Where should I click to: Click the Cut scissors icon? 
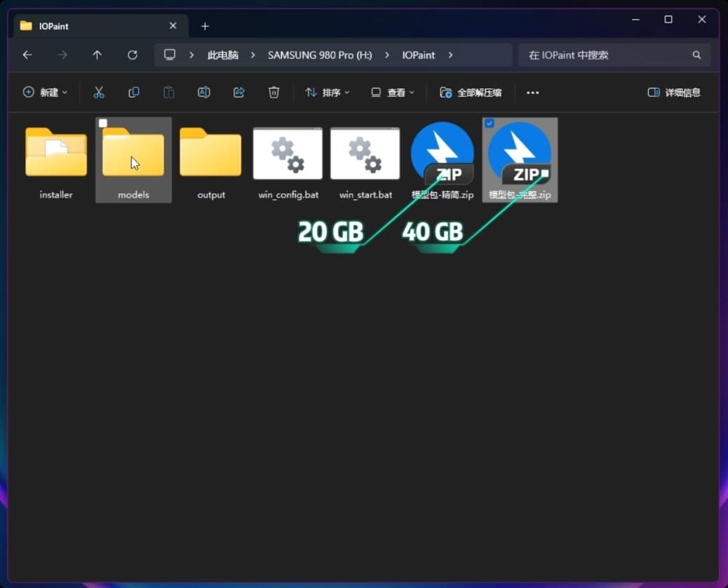tap(99, 93)
